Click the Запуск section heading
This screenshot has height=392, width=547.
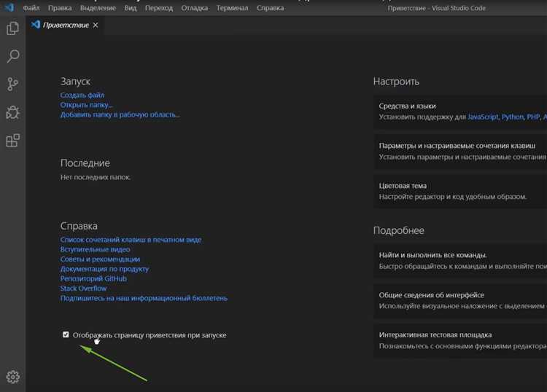point(75,82)
